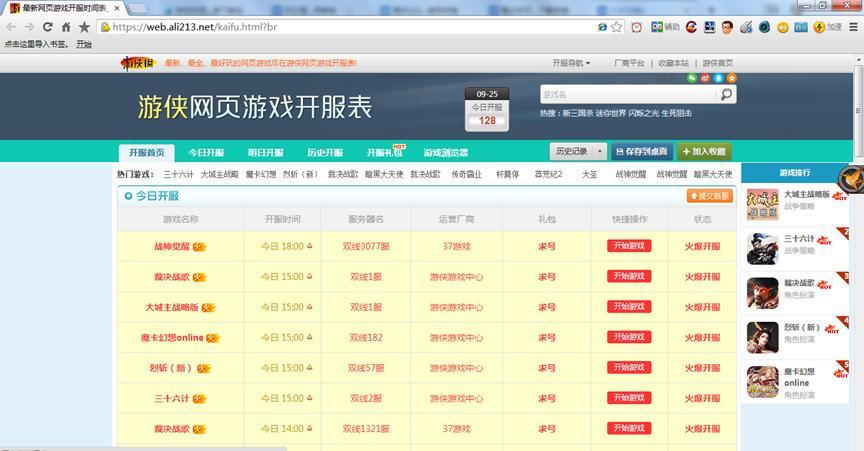This screenshot has width=864, height=451.
Task: Click the browser home icon
Action: (66, 27)
